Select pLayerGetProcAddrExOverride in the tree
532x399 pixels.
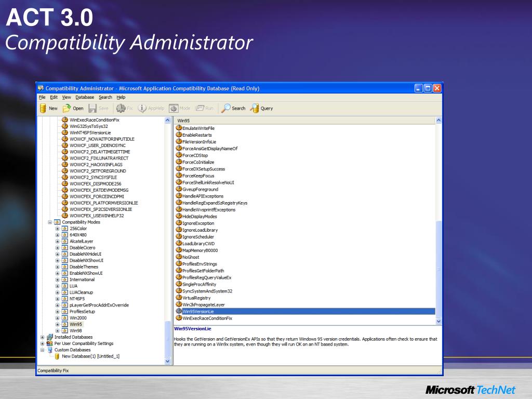point(99,305)
